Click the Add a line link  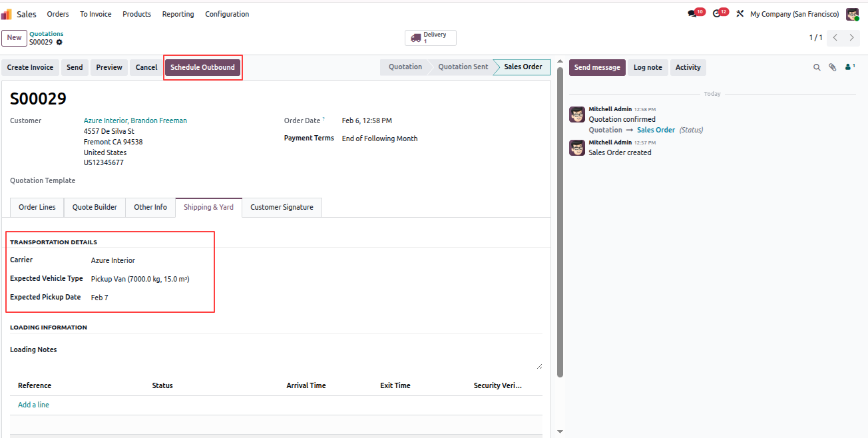pos(33,405)
